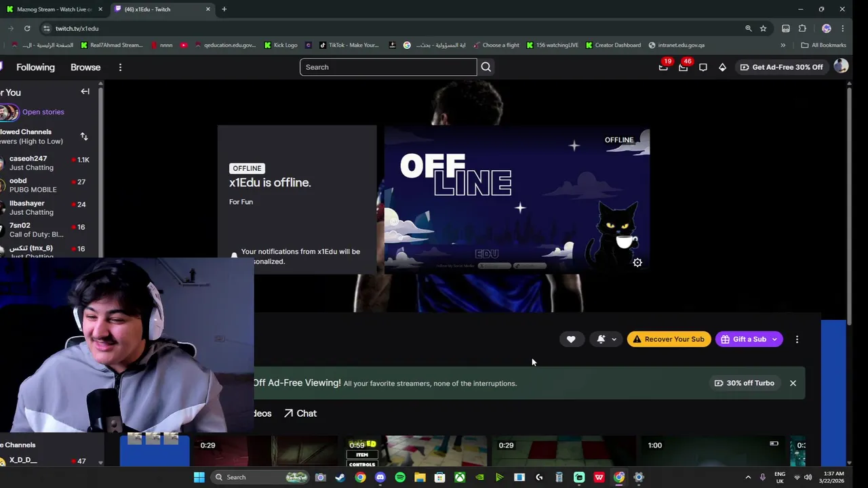Image resolution: width=868 pixels, height=488 pixels.
Task: Open the Get Bits diamond icon
Action: [x=722, y=67]
